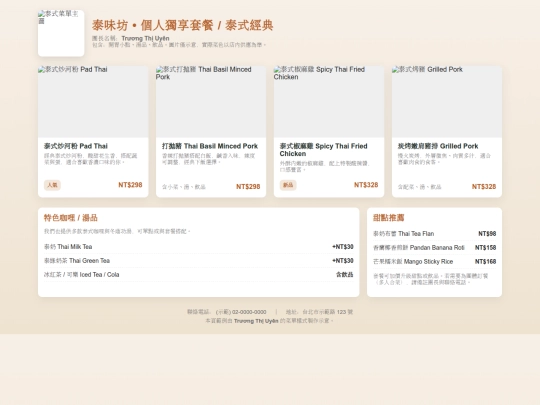Click the Thai Milk Tea row

point(199,247)
